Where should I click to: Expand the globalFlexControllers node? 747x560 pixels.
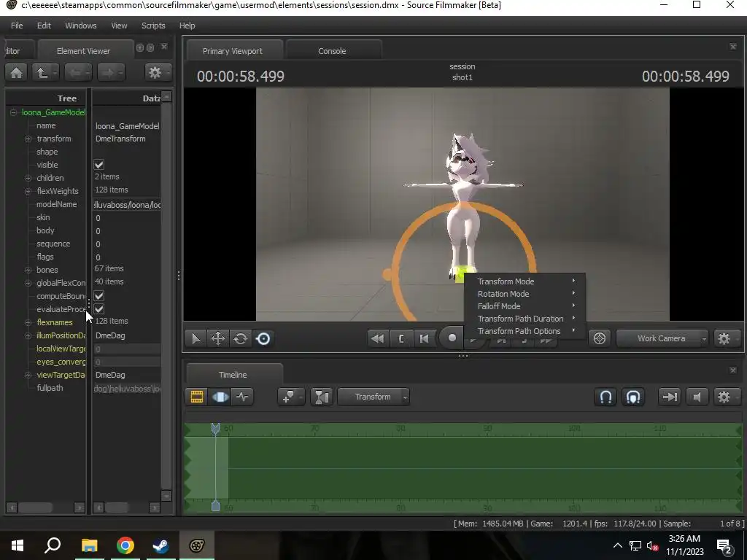pos(28,283)
